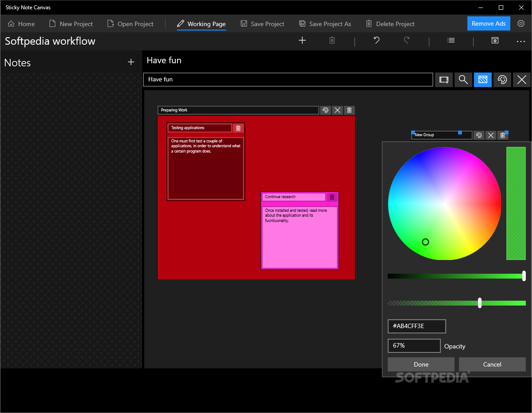Click Delete Project
The image size is (532, 413).
coord(390,24)
